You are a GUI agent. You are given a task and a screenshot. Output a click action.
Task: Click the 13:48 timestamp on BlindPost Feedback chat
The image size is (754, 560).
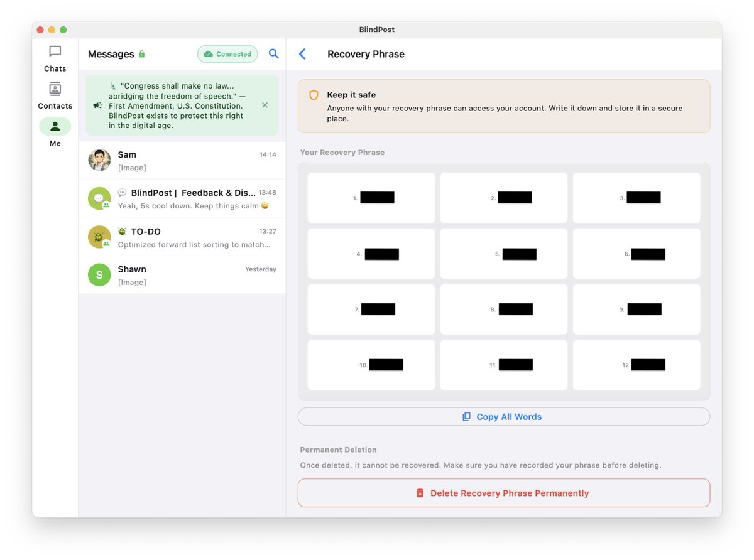point(268,193)
